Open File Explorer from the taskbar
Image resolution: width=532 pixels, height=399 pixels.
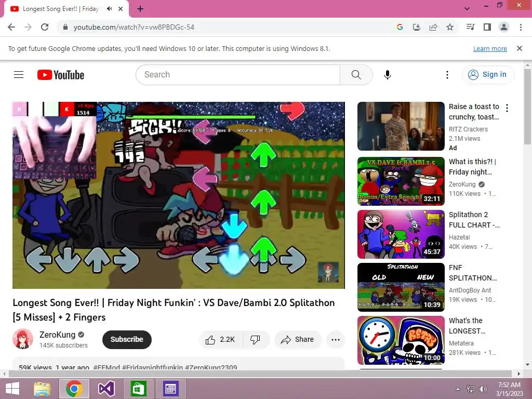tap(42, 389)
